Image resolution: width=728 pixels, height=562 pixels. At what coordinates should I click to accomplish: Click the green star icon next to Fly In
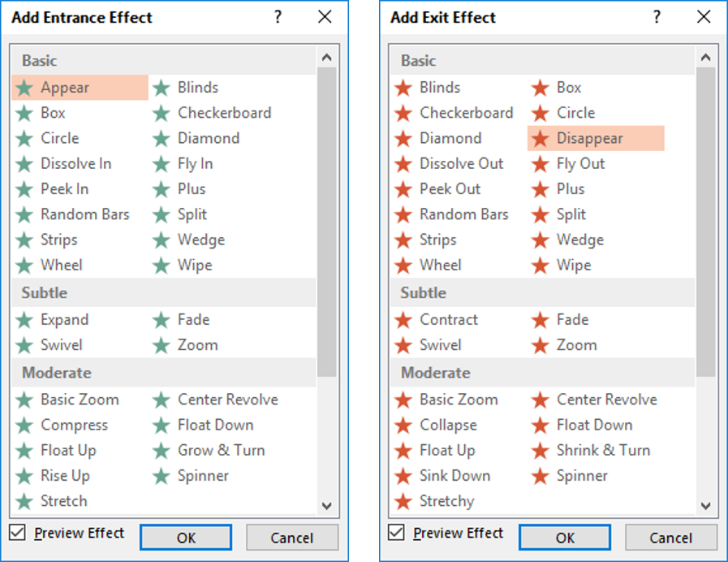162,164
